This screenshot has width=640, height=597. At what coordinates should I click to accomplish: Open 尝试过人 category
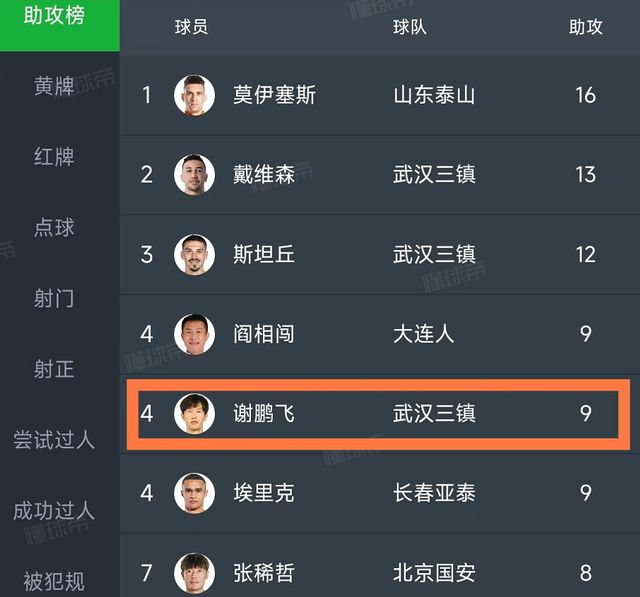coord(54,440)
